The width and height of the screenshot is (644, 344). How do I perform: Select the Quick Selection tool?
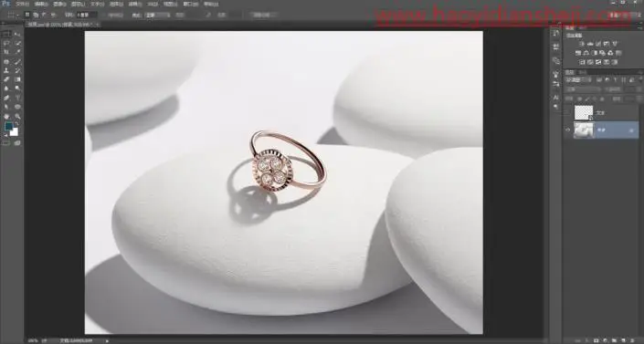tap(17, 43)
